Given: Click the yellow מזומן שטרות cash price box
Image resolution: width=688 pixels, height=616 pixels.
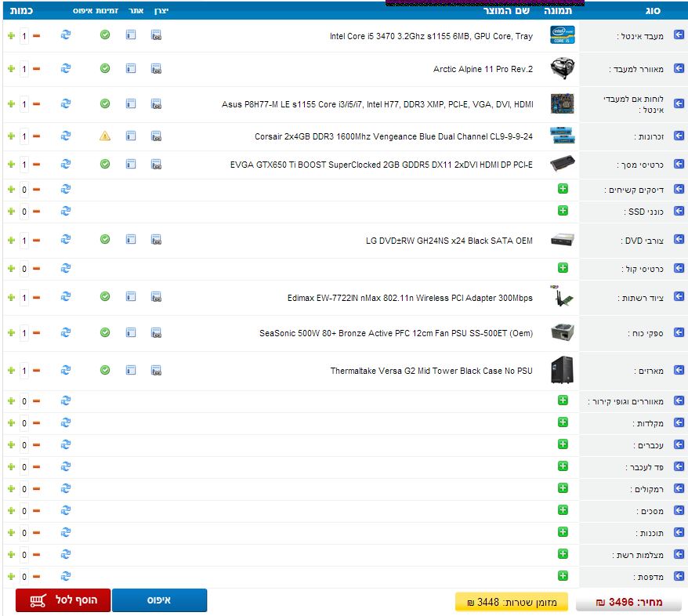Looking at the screenshot, I should click(512, 602).
